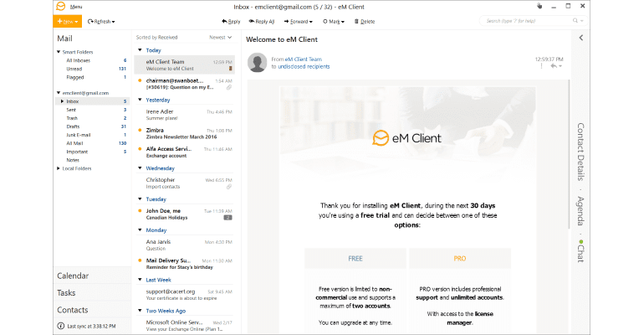Viewport: 644px width, 335px height.
Task: Expand the Local Folders tree node
Action: tap(59, 168)
